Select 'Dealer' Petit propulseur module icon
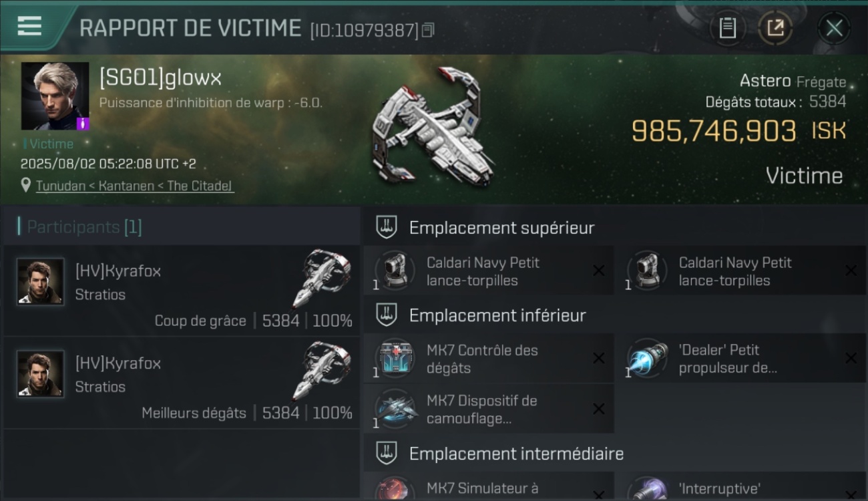Viewport: 868px width, 501px height. pos(647,359)
